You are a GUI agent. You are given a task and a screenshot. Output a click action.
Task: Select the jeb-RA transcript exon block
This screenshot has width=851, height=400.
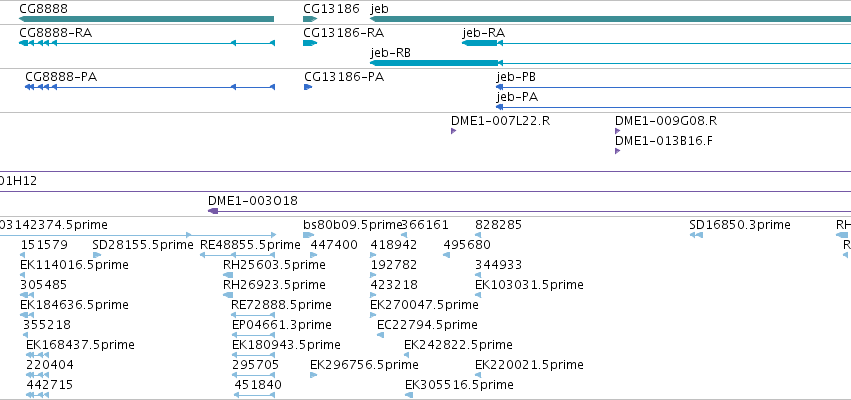[480, 43]
